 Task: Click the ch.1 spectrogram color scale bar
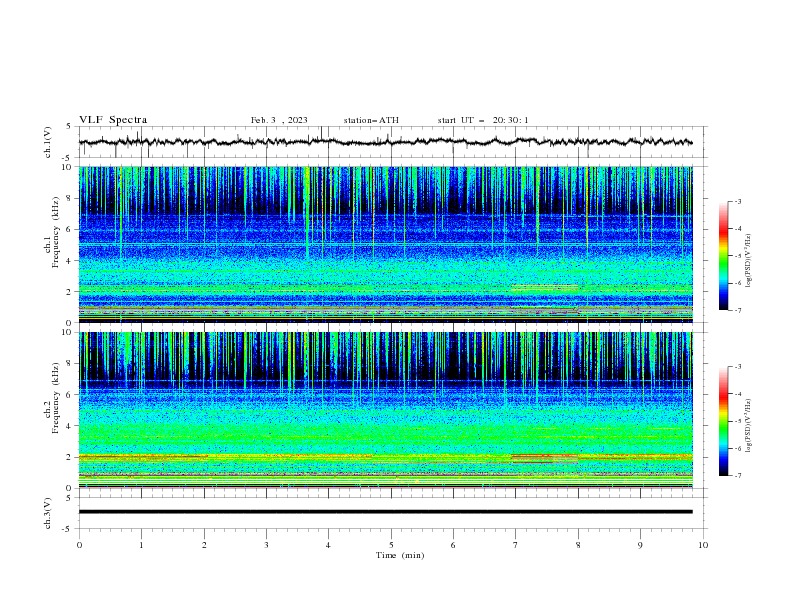coord(723,255)
